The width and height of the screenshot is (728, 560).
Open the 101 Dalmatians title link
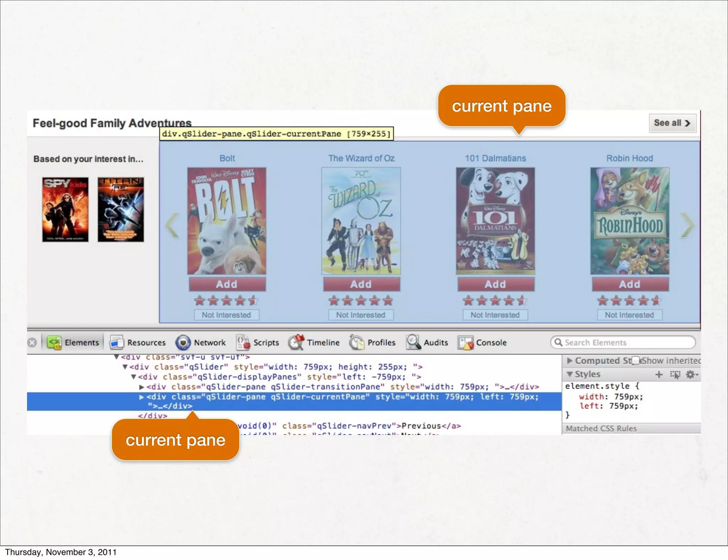[x=496, y=158]
